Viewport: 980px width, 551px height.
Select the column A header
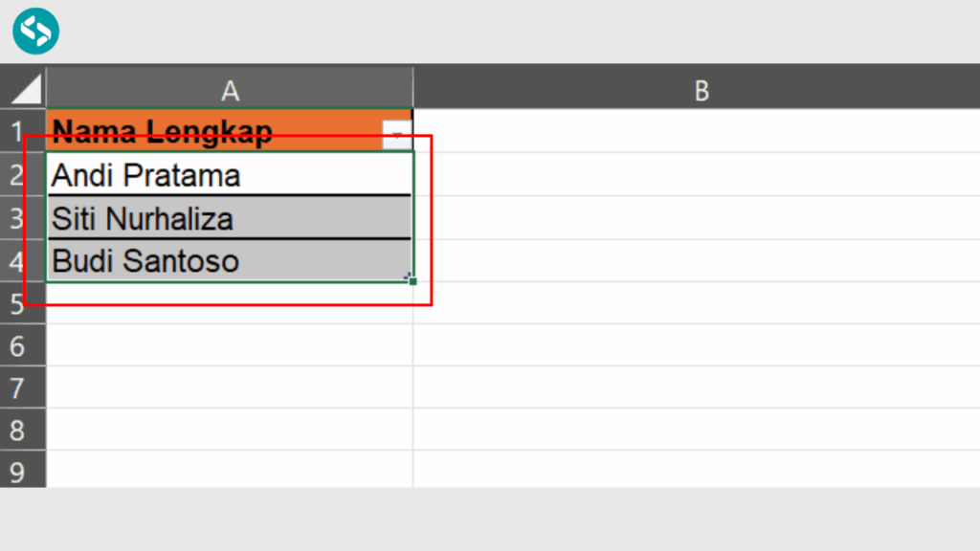[x=230, y=90]
